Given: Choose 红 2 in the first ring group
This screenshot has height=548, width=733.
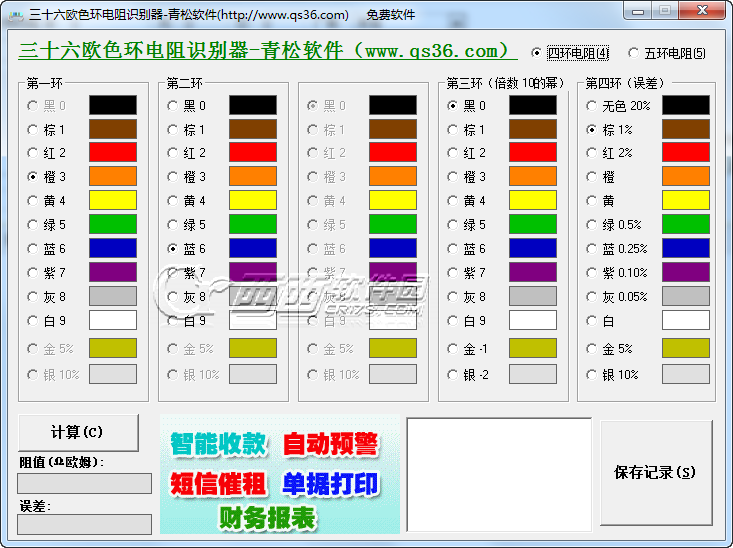Looking at the screenshot, I should 33,153.
